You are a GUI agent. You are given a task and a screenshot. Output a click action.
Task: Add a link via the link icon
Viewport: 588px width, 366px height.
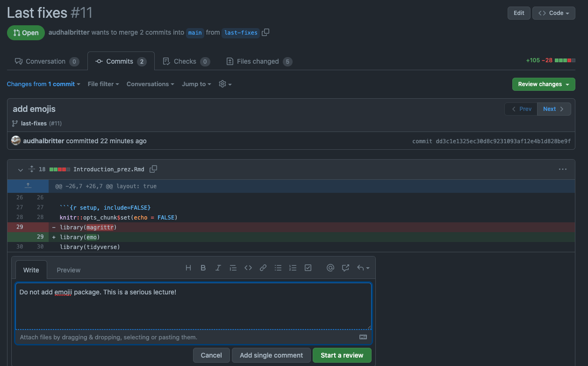point(263,268)
